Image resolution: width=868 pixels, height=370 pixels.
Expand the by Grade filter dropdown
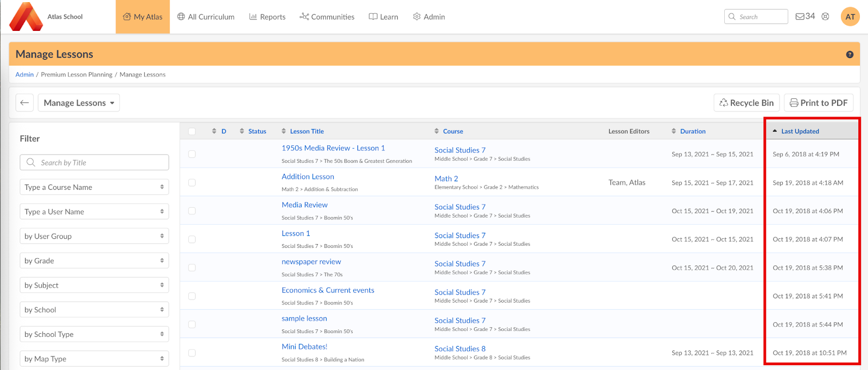(94, 261)
